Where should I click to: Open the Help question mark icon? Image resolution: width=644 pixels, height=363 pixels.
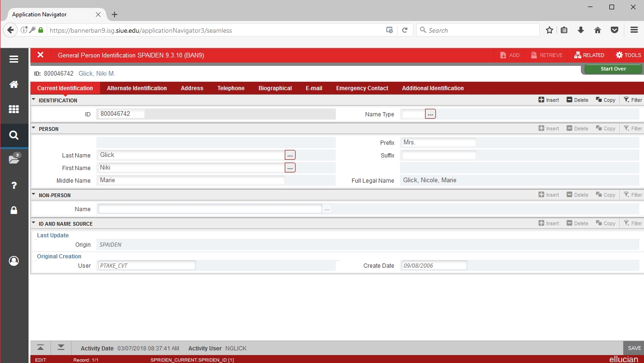pyautogui.click(x=14, y=185)
